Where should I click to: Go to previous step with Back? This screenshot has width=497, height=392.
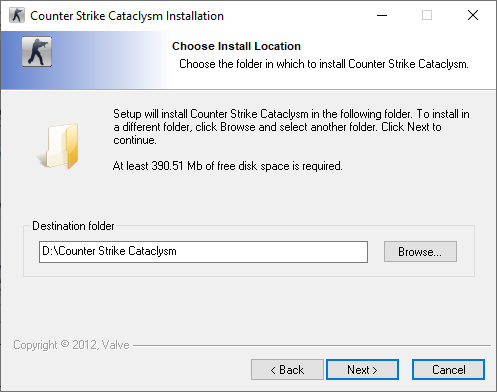287,370
